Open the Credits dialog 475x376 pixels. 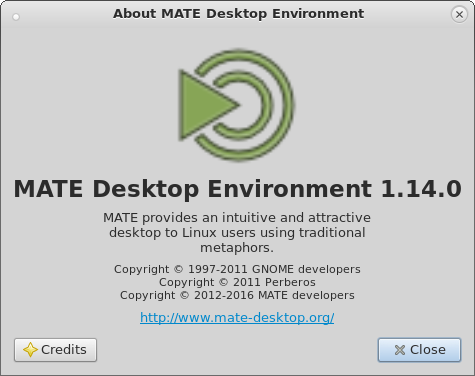[x=55, y=350]
